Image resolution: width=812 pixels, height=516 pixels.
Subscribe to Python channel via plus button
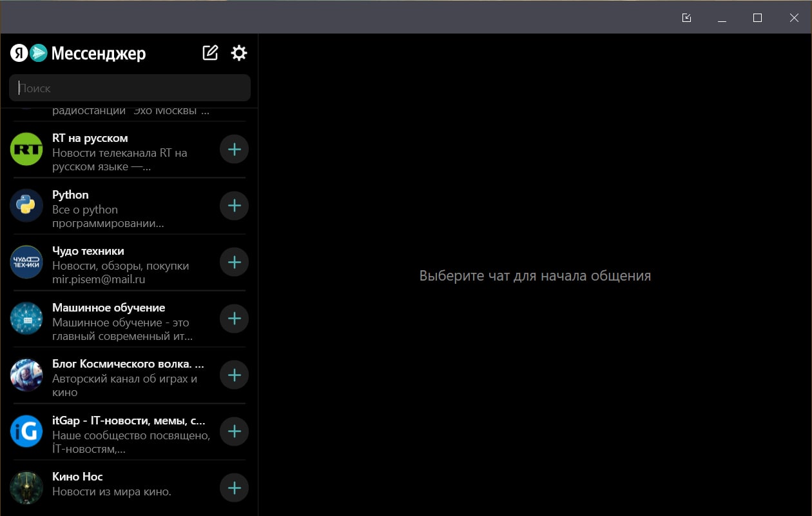pyautogui.click(x=235, y=206)
